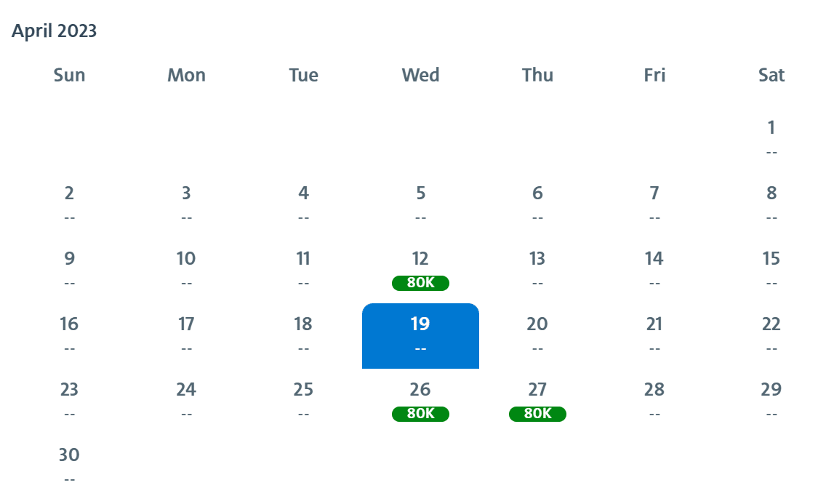The height and width of the screenshot is (504, 818).
Task: Click the 80K badge on April 26
Action: coord(420,414)
